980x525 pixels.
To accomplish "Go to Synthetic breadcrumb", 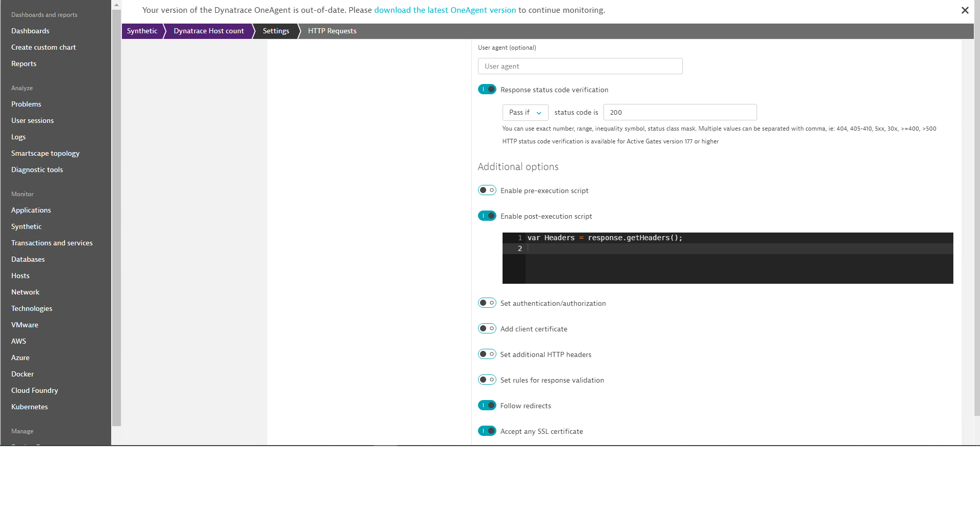I will (x=142, y=31).
